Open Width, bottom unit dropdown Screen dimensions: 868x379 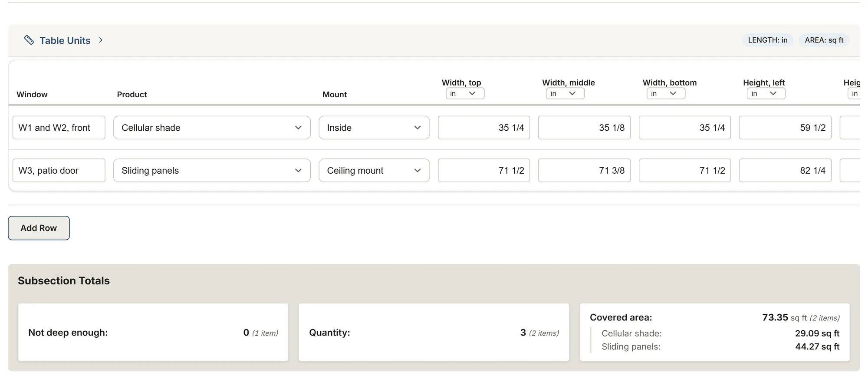pyautogui.click(x=666, y=93)
